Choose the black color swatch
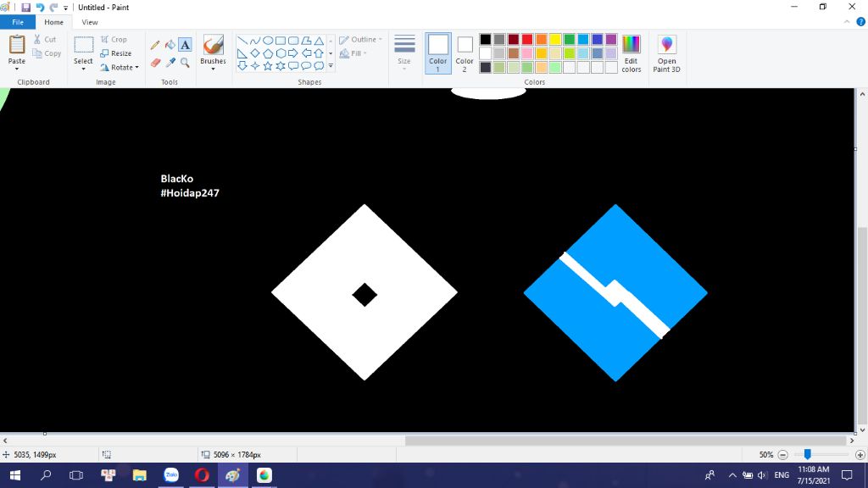 (x=486, y=39)
